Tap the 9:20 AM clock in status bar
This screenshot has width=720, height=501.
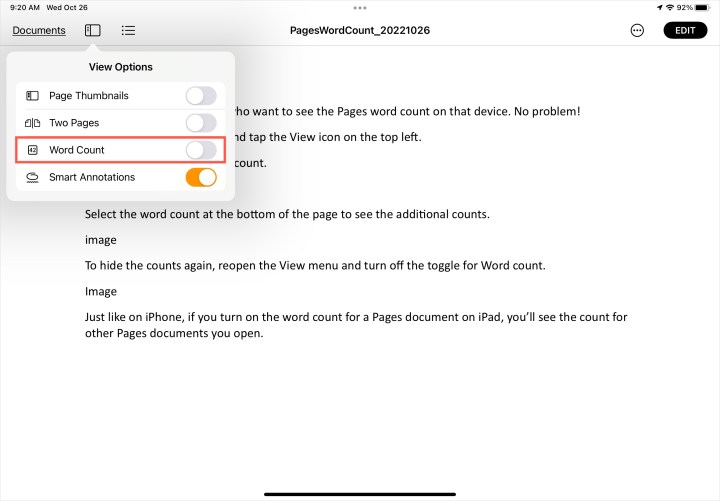click(x=25, y=7)
